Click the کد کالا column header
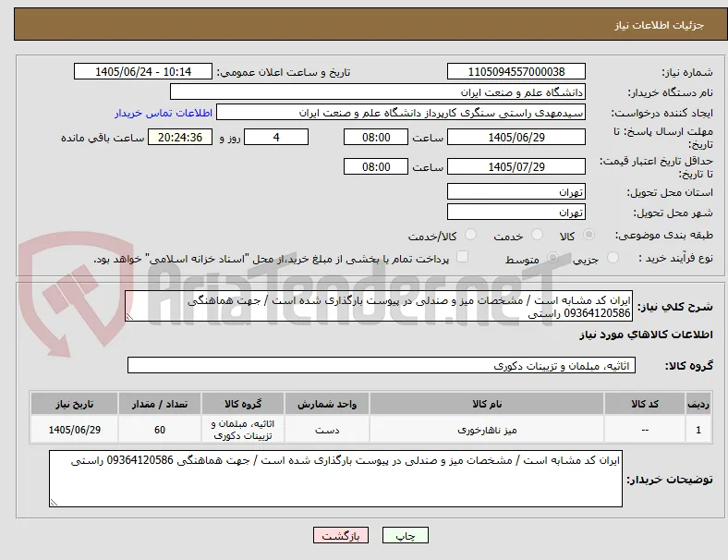Screen dimensions: 728x560 [645, 404]
